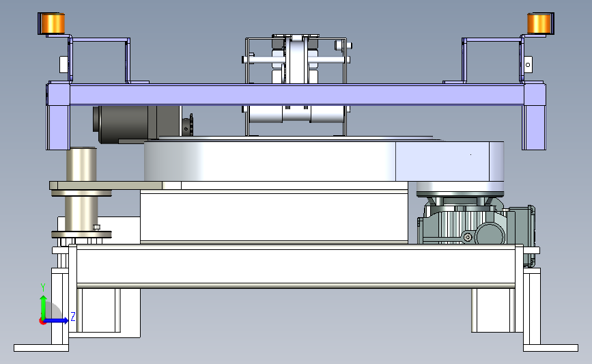
Task: Pick the center coupling assembly on top
Action: (x=296, y=60)
